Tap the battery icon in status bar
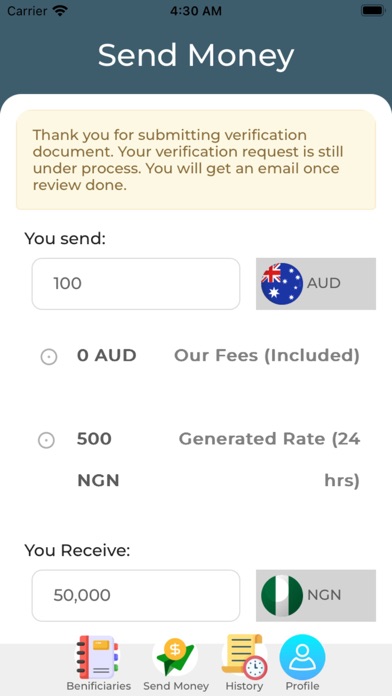 (x=372, y=11)
